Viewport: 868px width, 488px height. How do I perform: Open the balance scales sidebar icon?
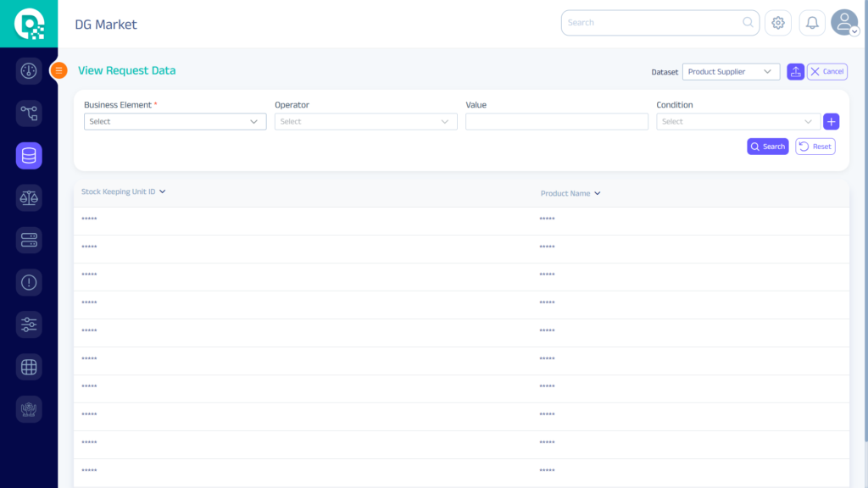click(x=29, y=197)
